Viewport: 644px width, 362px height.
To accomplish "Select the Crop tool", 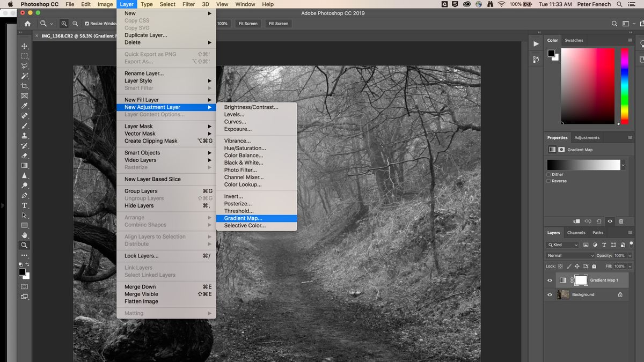I will click(x=24, y=86).
